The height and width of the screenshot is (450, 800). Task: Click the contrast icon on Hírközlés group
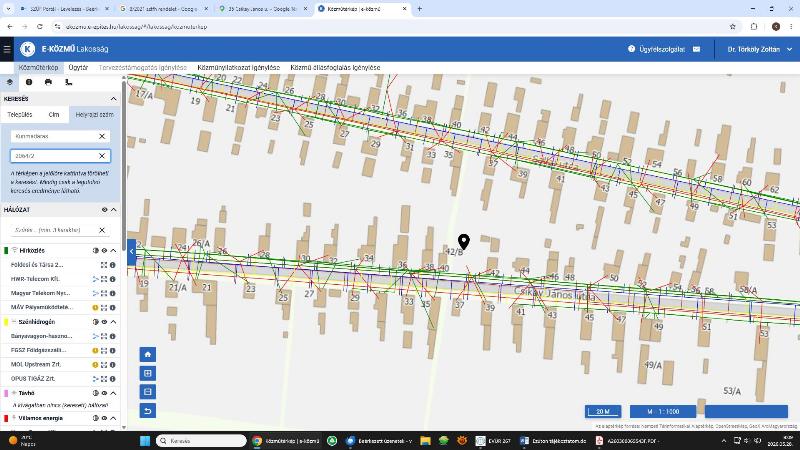point(95,251)
